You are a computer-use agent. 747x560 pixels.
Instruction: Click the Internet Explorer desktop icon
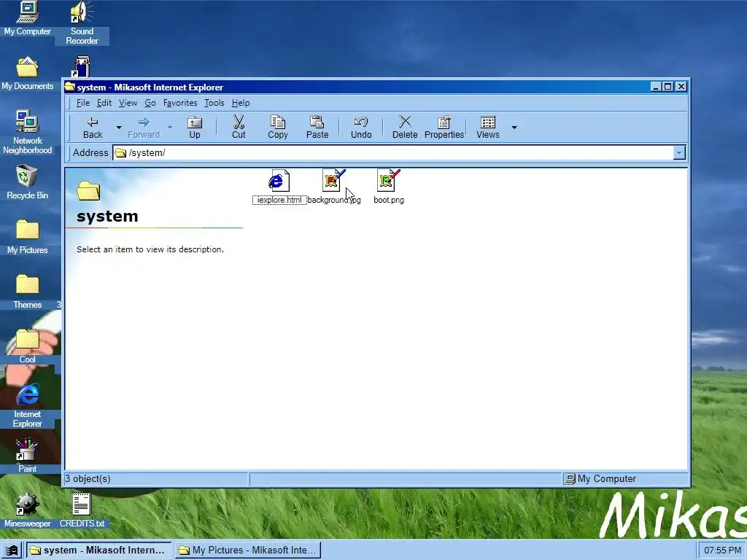click(x=27, y=405)
